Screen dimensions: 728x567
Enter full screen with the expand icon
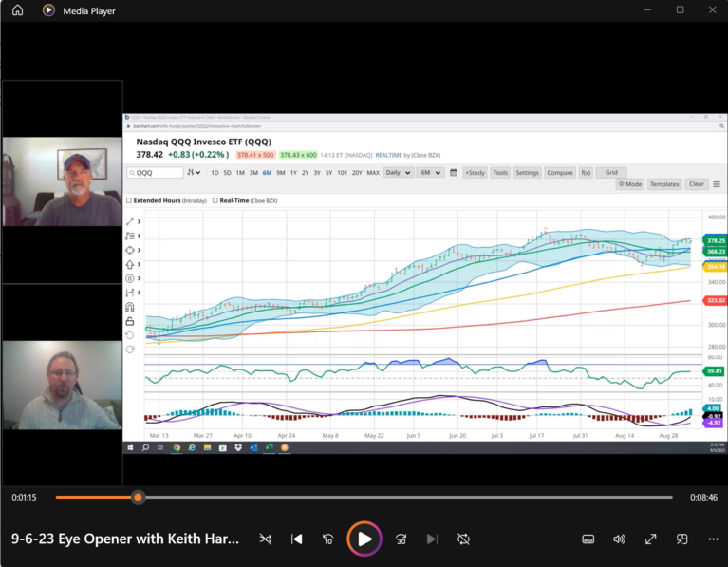650,539
